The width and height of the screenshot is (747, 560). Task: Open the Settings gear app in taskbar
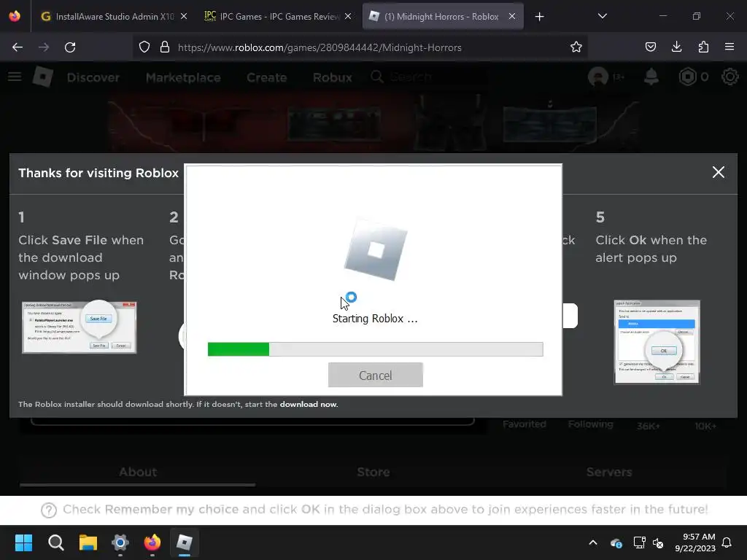click(x=120, y=542)
